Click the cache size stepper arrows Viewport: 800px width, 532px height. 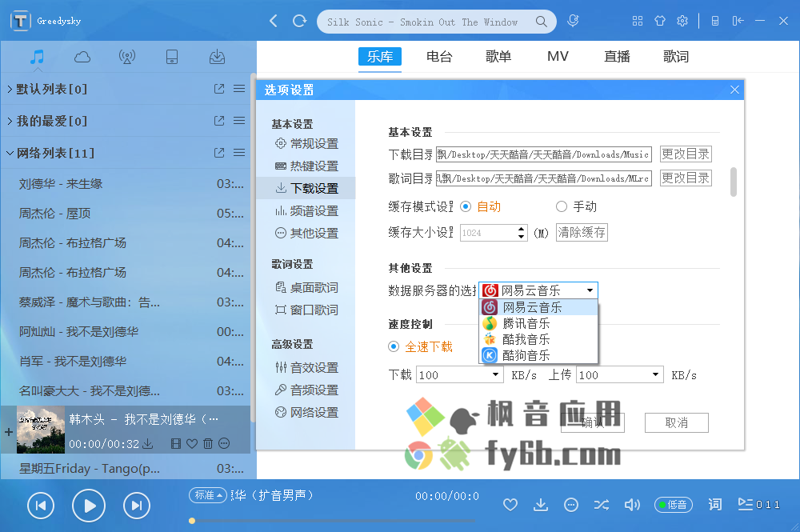click(521, 233)
